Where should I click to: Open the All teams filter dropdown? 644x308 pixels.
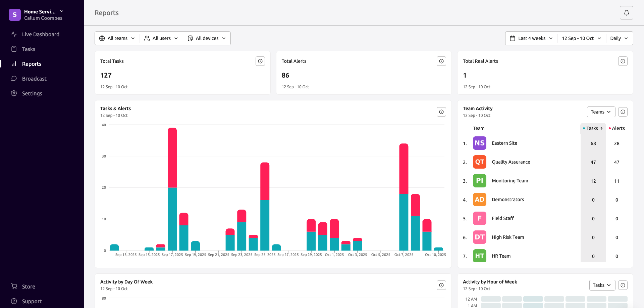(x=117, y=38)
